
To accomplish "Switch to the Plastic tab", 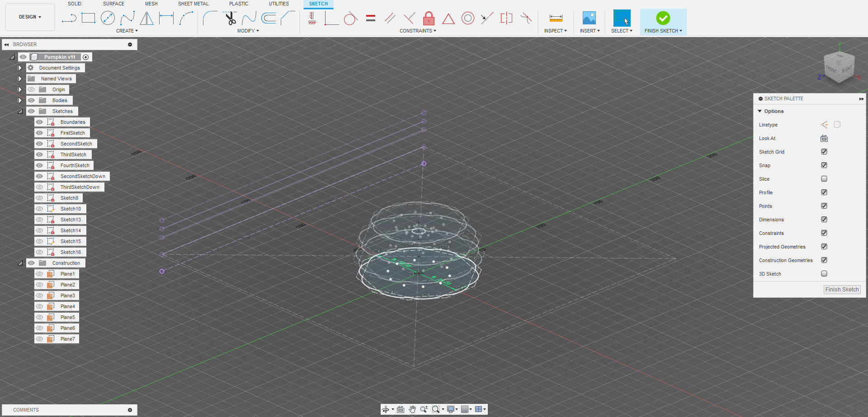I will click(239, 4).
